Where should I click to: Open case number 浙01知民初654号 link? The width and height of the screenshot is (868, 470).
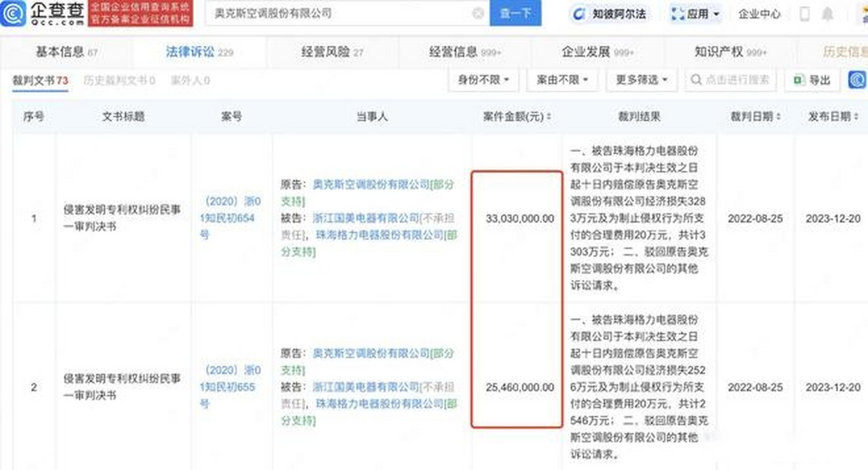[230, 218]
